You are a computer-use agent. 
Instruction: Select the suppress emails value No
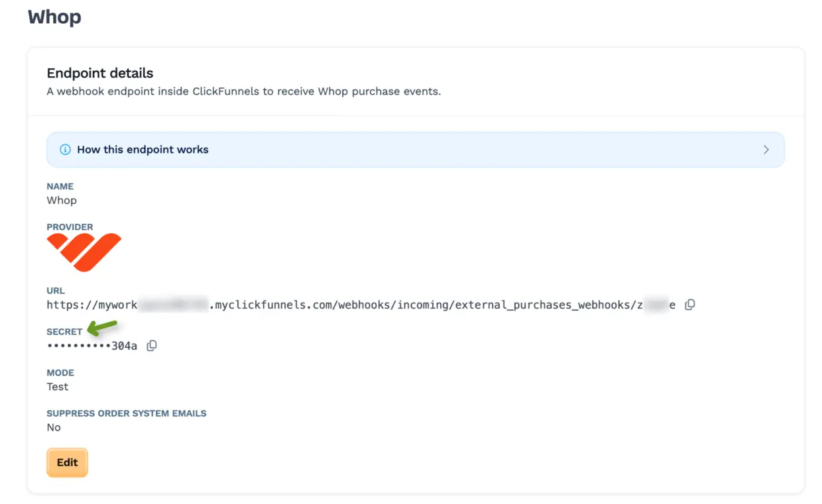(54, 428)
